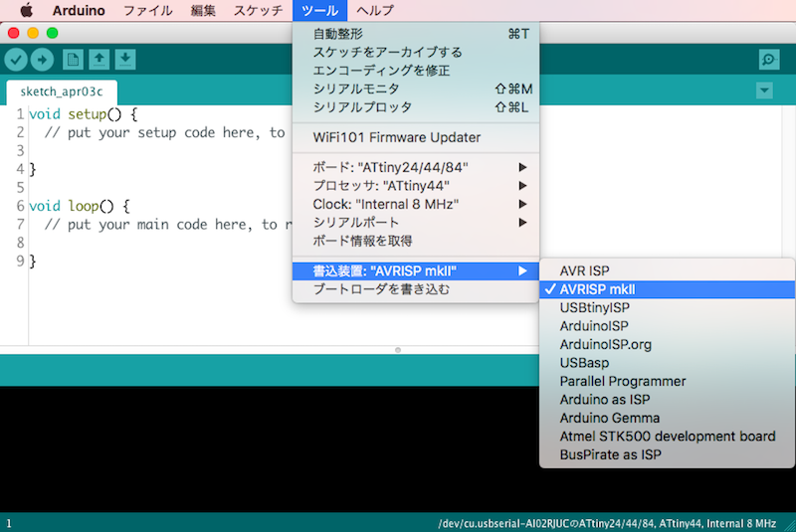Screen dimensions: 796x532
Task: Select ブートローダを書き込む menu item
Action: 415,289
